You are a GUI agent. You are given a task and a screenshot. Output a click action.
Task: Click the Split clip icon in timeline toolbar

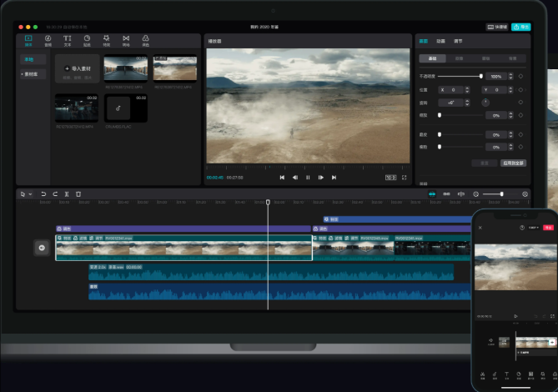tap(67, 193)
